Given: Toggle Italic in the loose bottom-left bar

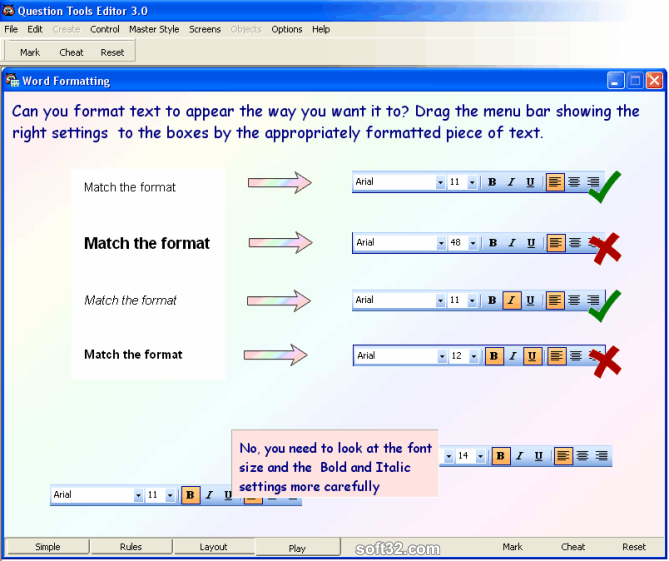Looking at the screenshot, I should click(x=209, y=495).
